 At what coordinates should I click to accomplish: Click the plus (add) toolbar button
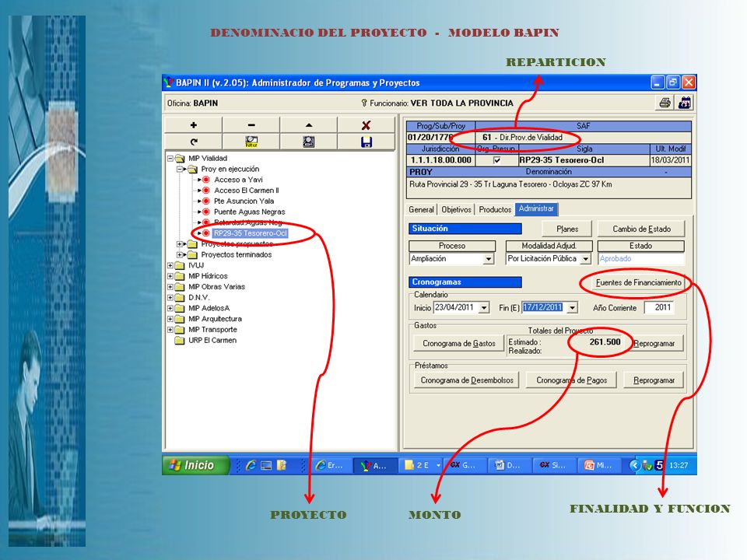(194, 125)
